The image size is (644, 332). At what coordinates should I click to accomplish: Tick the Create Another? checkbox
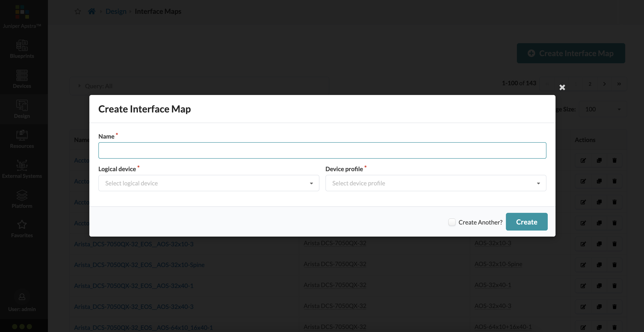pyautogui.click(x=452, y=222)
